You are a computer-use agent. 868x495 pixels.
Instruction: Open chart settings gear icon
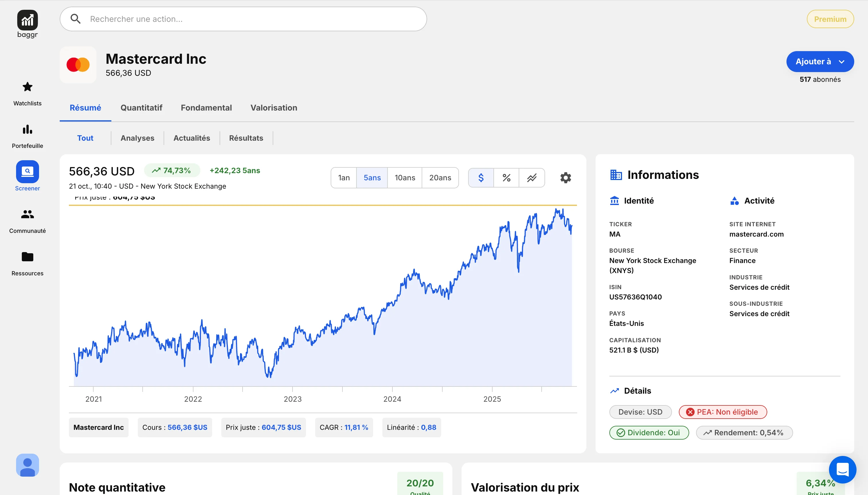565,177
